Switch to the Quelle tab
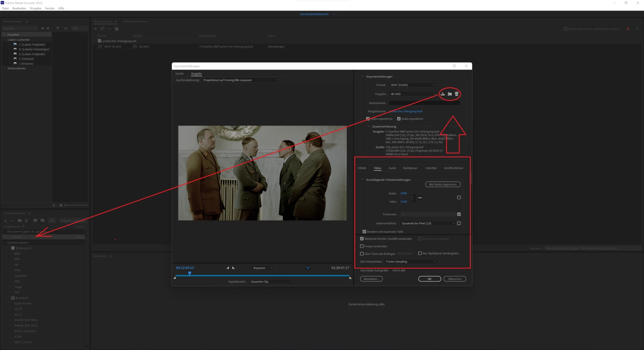 pyautogui.click(x=180, y=74)
